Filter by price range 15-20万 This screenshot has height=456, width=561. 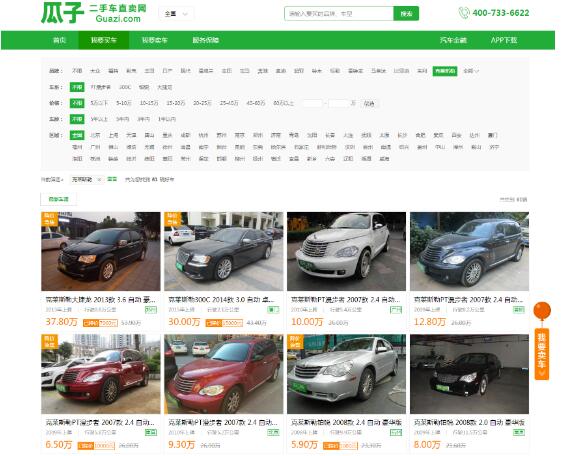tap(176, 103)
